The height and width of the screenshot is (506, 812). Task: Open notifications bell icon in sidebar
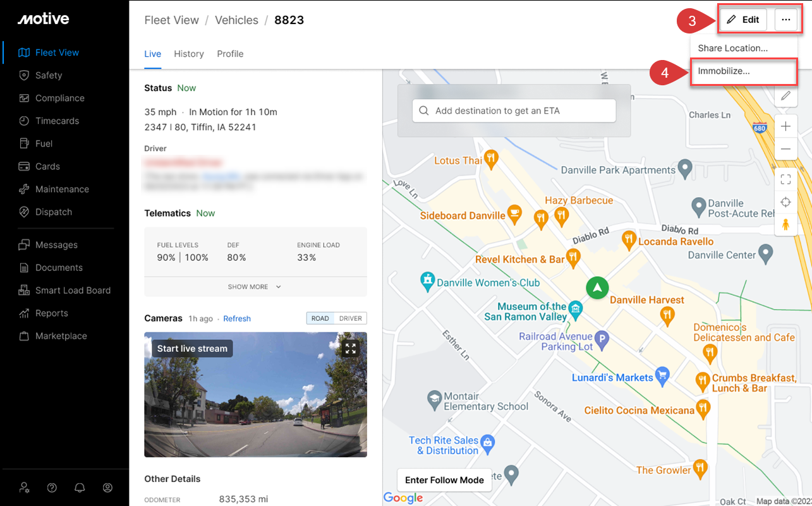coord(80,488)
